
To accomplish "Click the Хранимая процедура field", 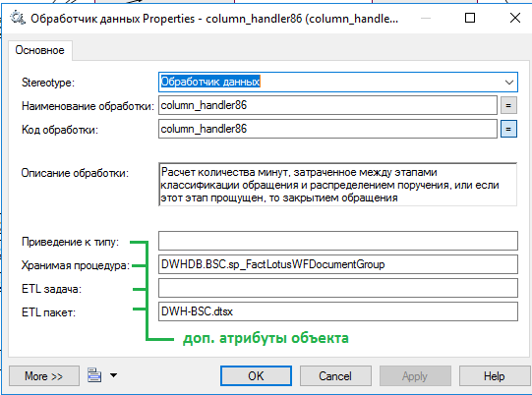I will click(338, 264).
